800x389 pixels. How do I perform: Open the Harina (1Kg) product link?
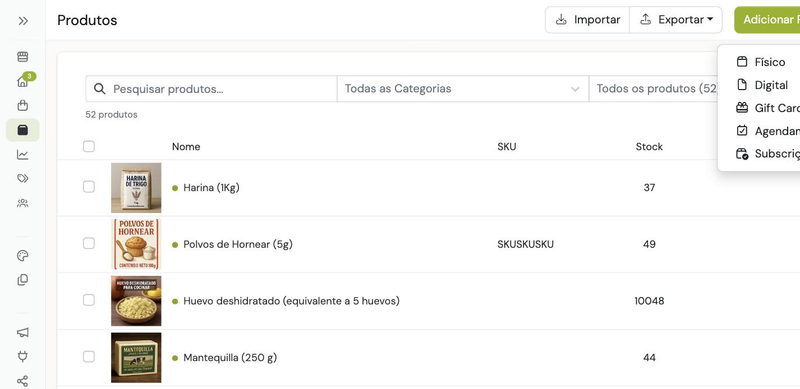pos(211,188)
